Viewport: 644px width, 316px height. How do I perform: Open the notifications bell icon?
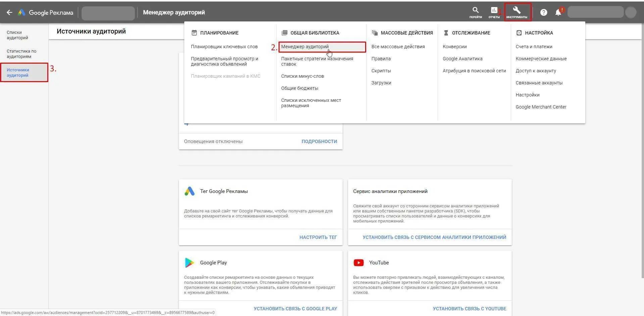click(x=558, y=12)
